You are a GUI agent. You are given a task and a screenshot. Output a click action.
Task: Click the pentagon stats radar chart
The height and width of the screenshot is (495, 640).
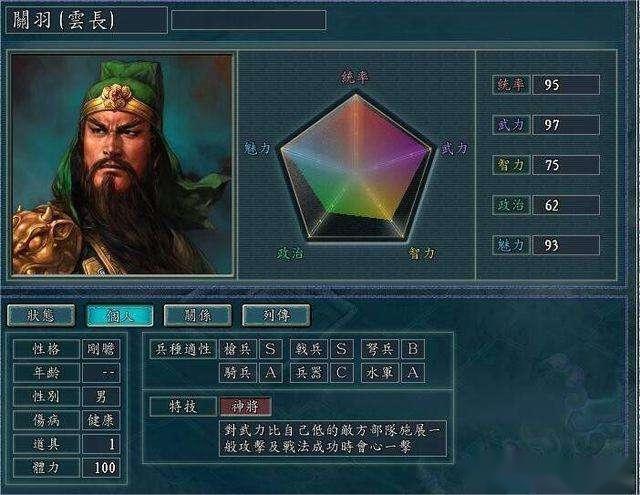tap(356, 167)
